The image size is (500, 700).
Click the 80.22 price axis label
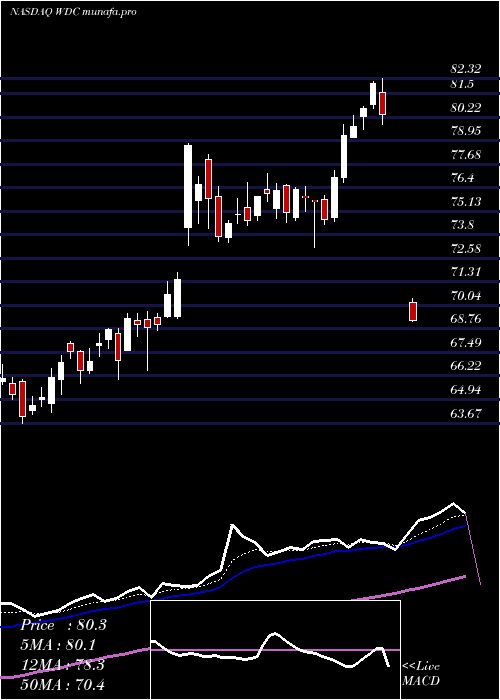(x=466, y=108)
